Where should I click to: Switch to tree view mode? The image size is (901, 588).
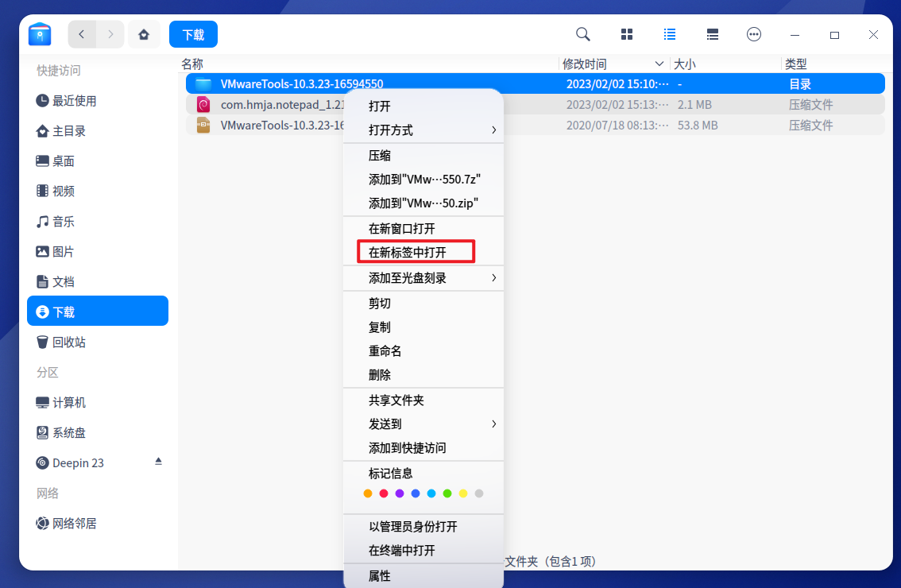point(713,34)
